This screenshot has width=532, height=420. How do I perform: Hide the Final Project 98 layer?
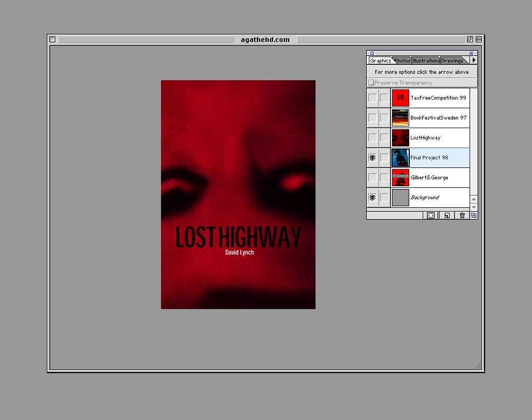click(373, 158)
